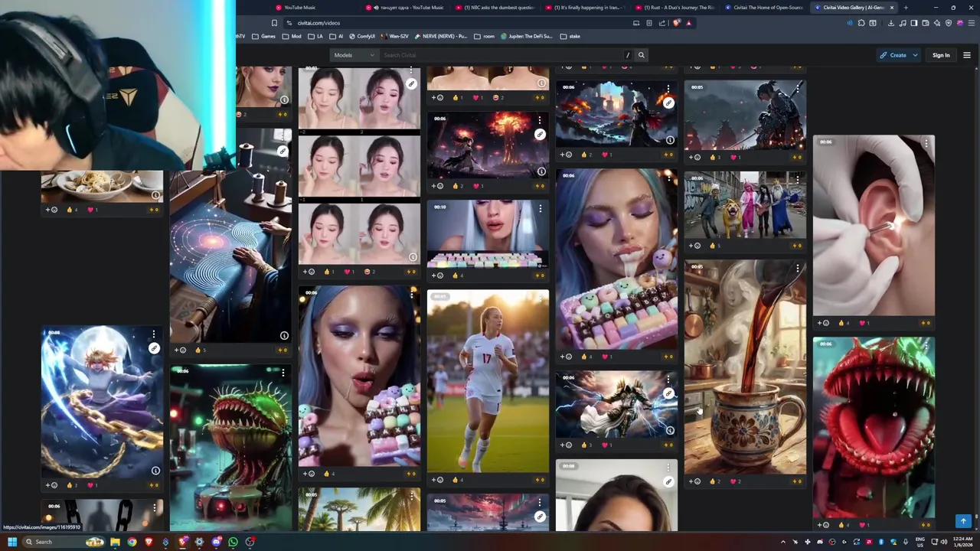Expand the Create button dropdown arrow
Viewport: 980px width, 551px height.
tap(915, 55)
